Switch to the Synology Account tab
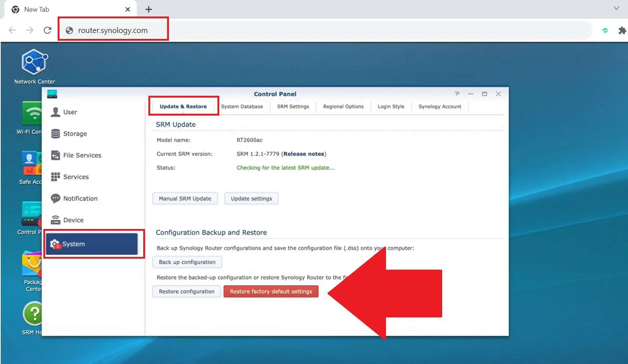This screenshot has height=364, width=628. click(440, 106)
